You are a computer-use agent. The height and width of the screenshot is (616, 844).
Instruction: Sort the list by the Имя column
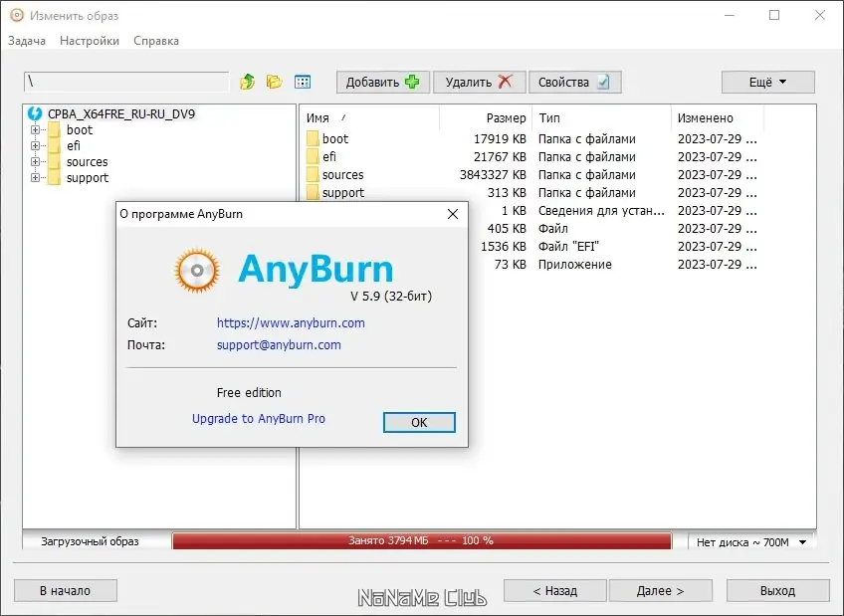[369, 117]
